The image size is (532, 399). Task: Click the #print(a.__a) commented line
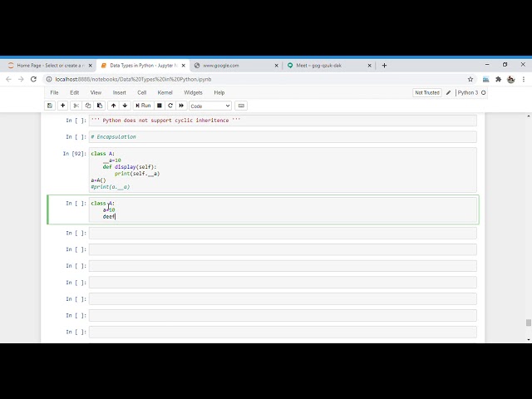(x=111, y=186)
